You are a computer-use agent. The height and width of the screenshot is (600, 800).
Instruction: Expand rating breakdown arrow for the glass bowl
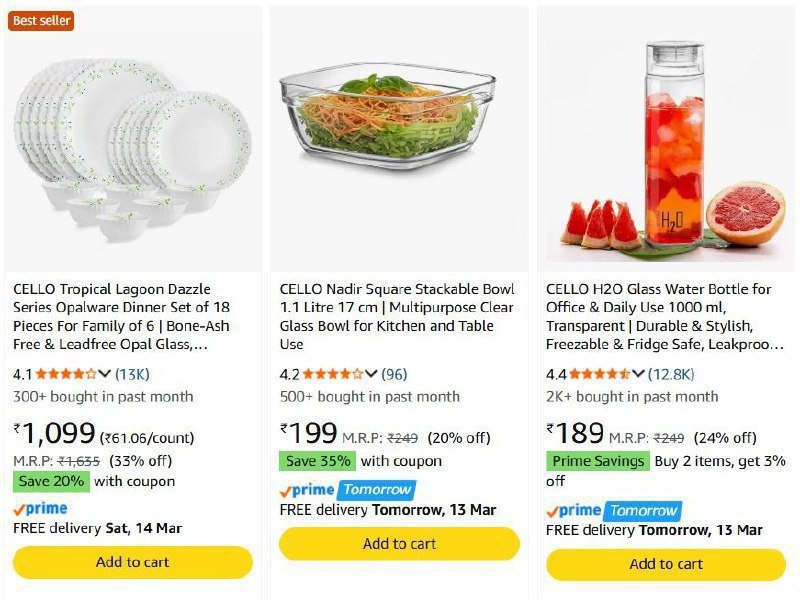click(371, 374)
